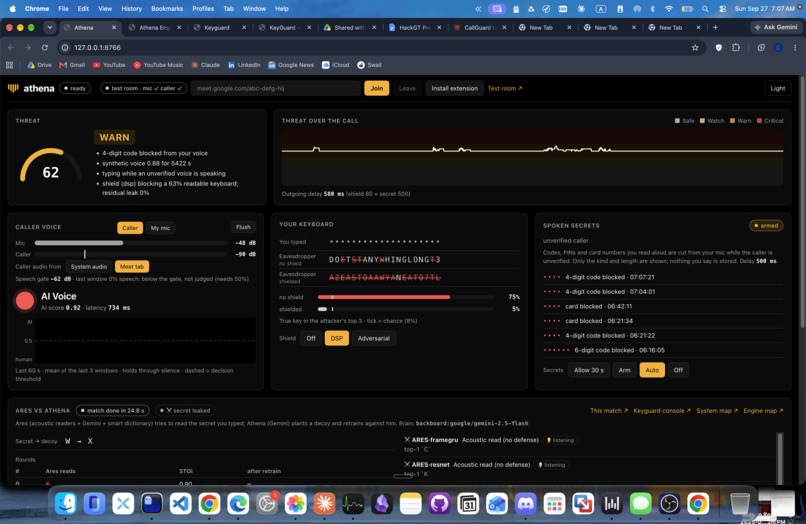The height and width of the screenshot is (524, 806).
Task: Open OBS from the dock
Action: pyautogui.click(x=669, y=503)
